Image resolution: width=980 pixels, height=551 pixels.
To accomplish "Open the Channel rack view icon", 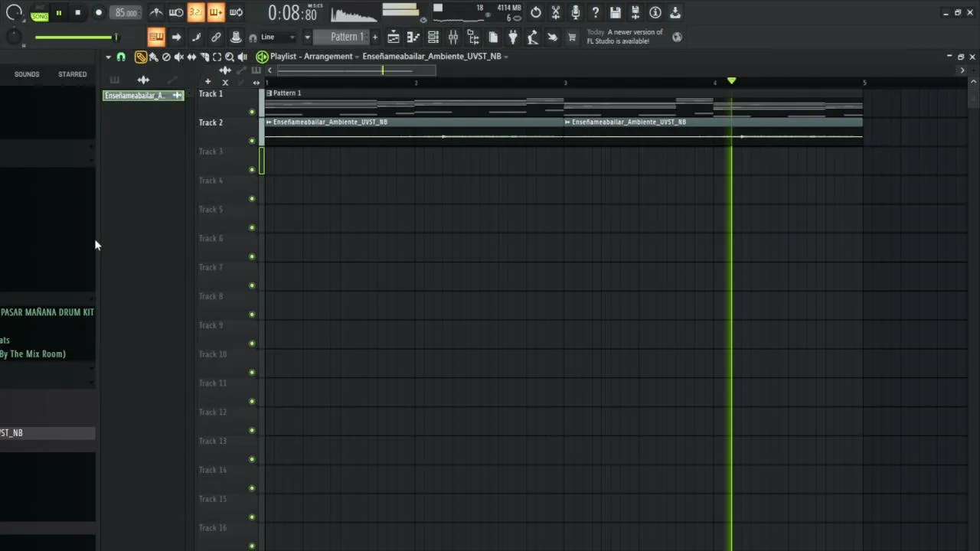I will pyautogui.click(x=433, y=37).
